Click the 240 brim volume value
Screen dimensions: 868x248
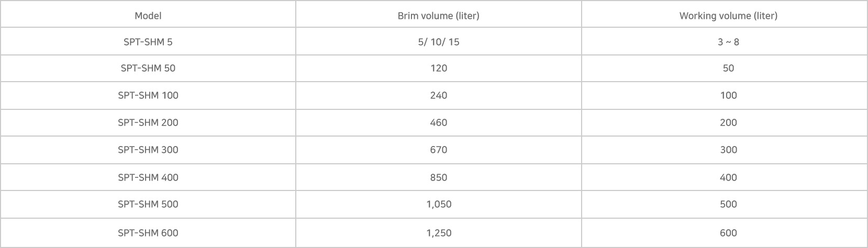click(439, 95)
